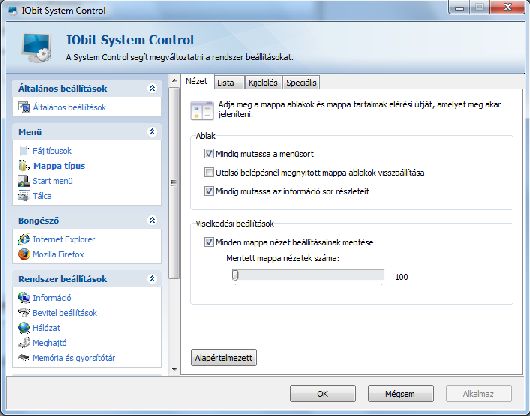Collapse the Böngésző section
Image resolution: width=530 pixels, height=416 pixels.
pyautogui.click(x=152, y=221)
